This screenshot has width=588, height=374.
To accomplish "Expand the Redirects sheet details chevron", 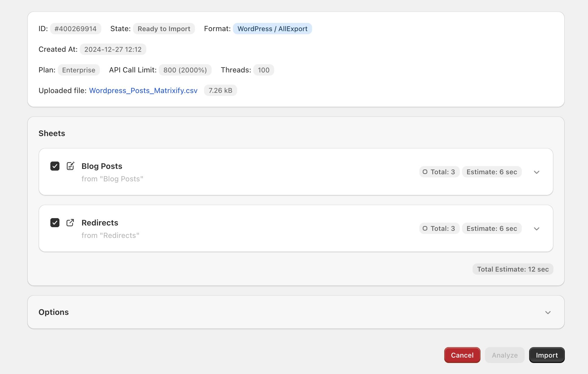I will tap(537, 229).
